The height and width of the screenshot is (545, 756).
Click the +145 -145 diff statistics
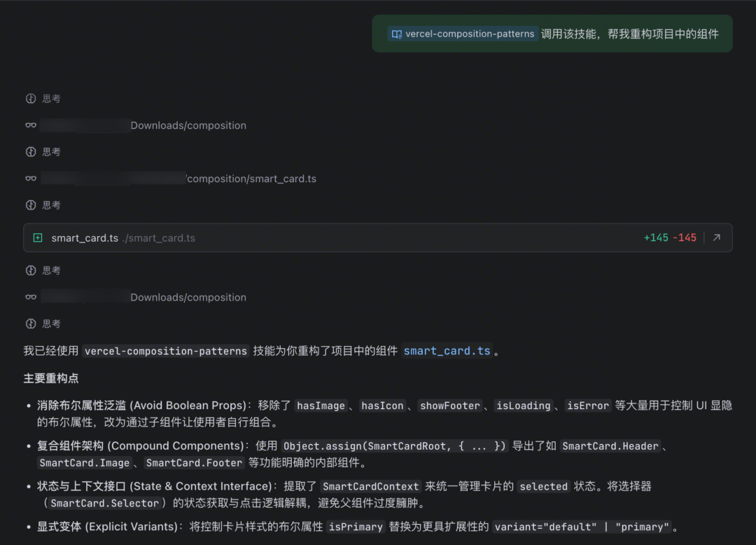tap(670, 237)
